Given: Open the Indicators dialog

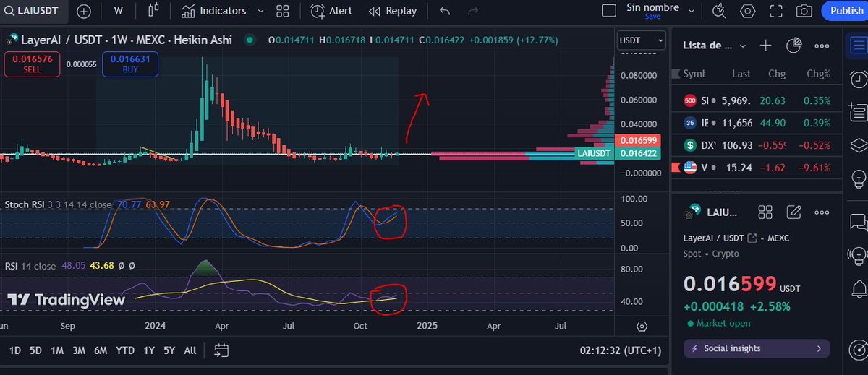Looking at the screenshot, I should [x=213, y=11].
